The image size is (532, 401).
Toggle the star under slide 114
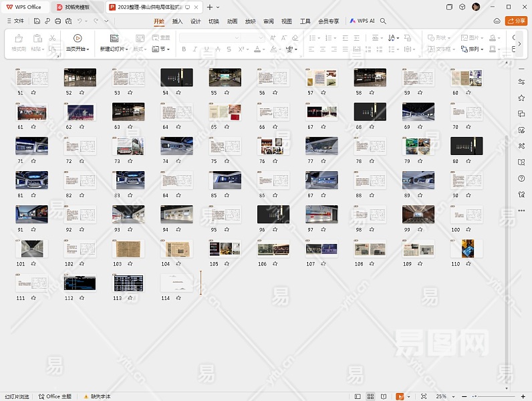[178, 298]
